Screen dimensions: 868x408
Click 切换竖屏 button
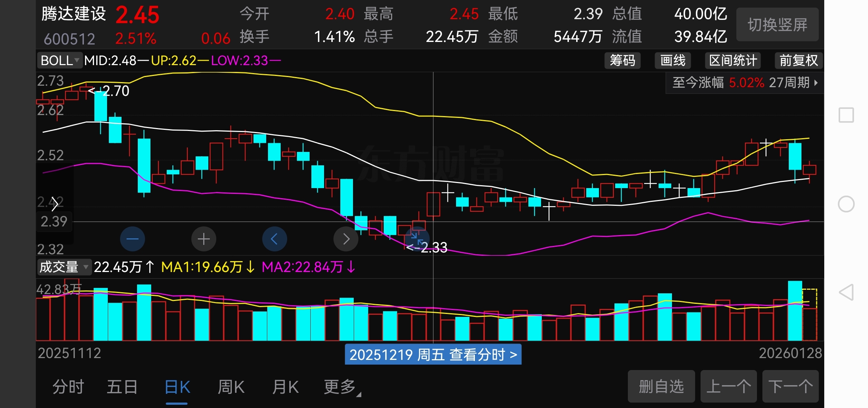(777, 25)
